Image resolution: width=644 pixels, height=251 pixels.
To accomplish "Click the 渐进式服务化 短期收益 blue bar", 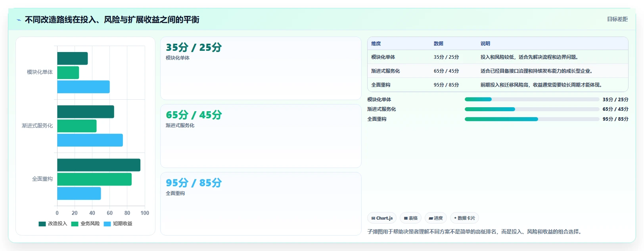I will 90,140.
